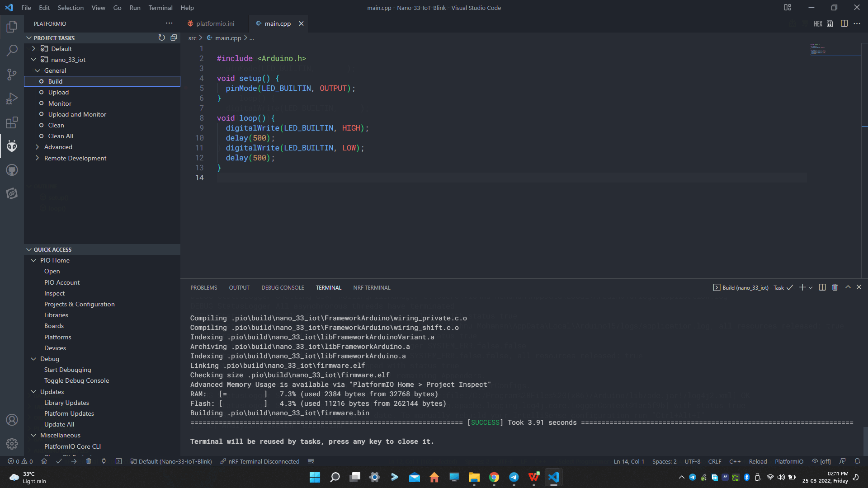Click the binary file viewer icon
This screenshot has height=488, width=868.
coord(830,23)
